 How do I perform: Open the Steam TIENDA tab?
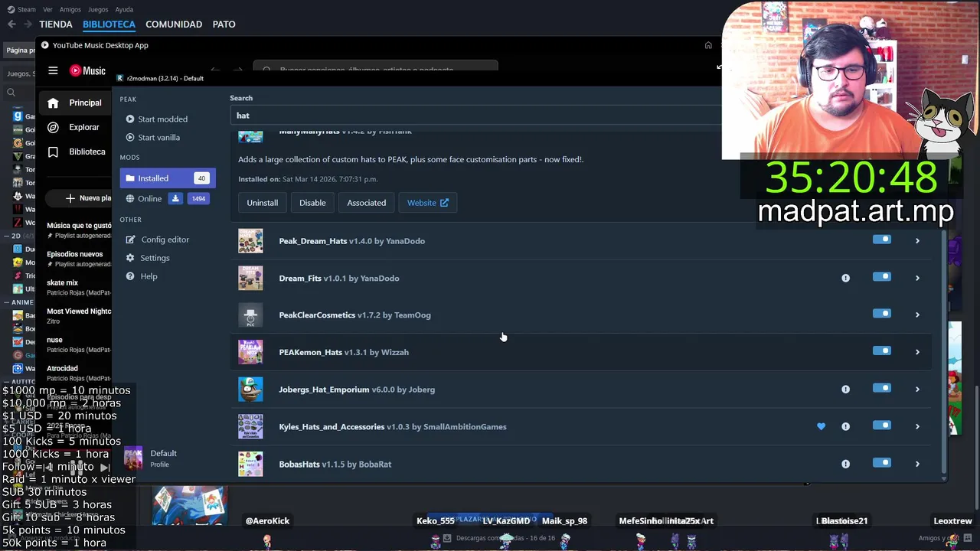56,24
